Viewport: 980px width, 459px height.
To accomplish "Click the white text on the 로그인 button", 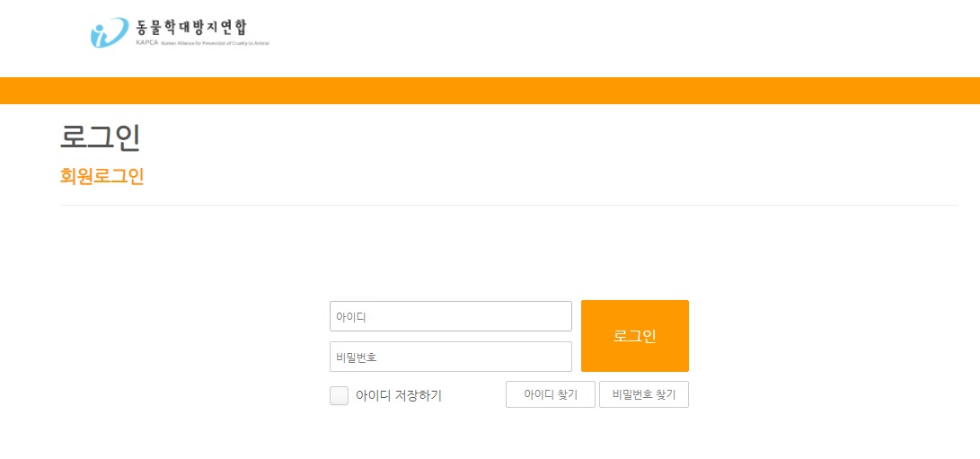I will coord(635,336).
